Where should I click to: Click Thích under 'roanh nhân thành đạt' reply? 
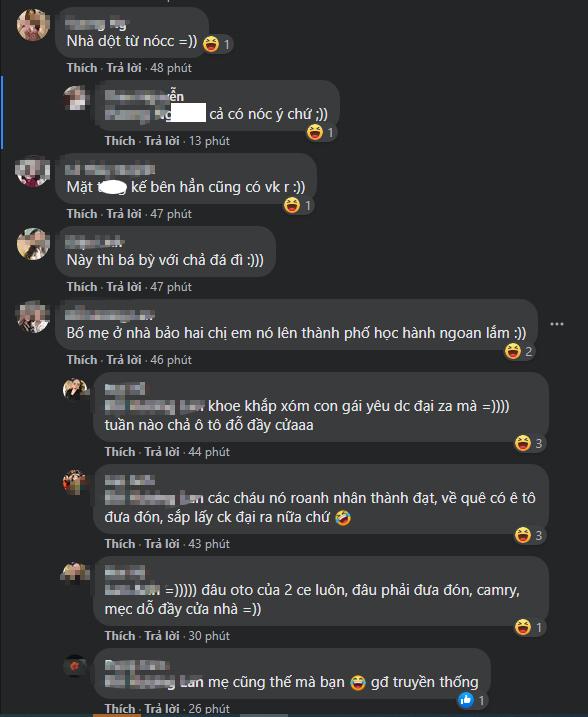120,544
